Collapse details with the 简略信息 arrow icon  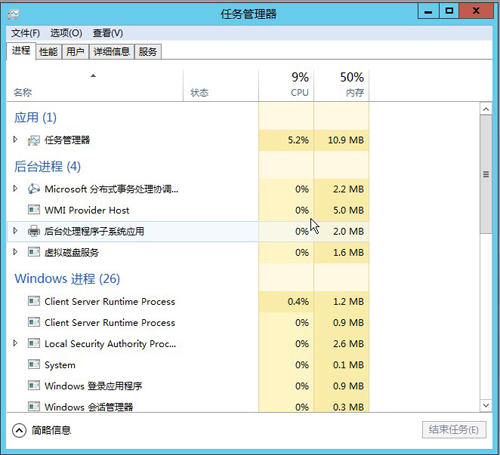point(19,430)
